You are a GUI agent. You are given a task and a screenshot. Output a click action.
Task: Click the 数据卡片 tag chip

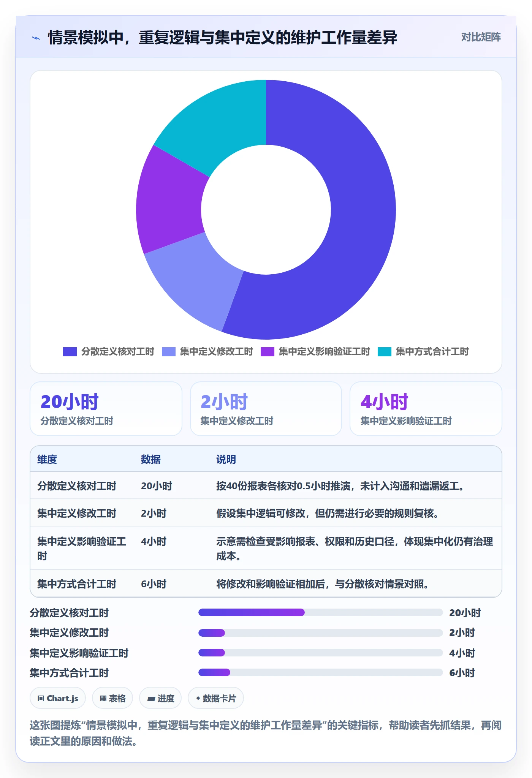(x=216, y=698)
